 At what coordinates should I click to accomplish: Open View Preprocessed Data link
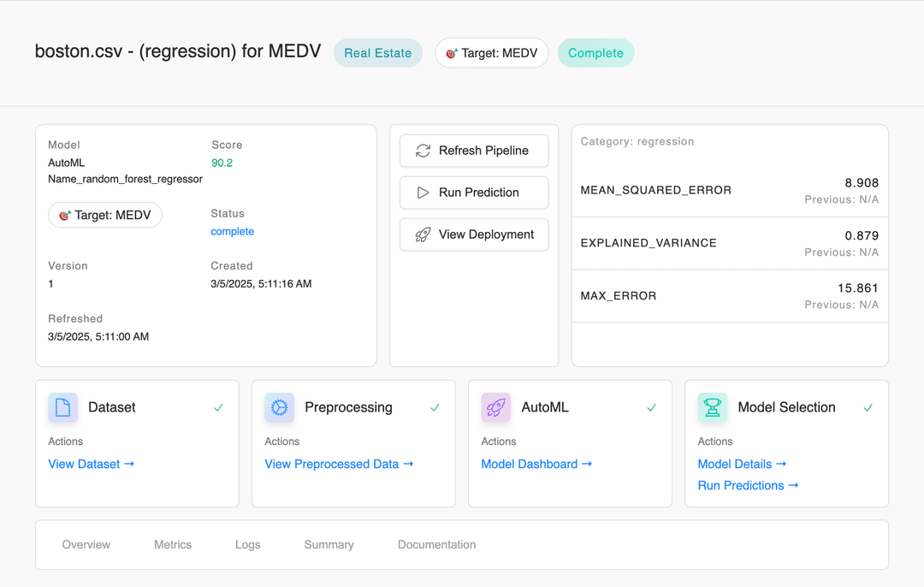339,464
